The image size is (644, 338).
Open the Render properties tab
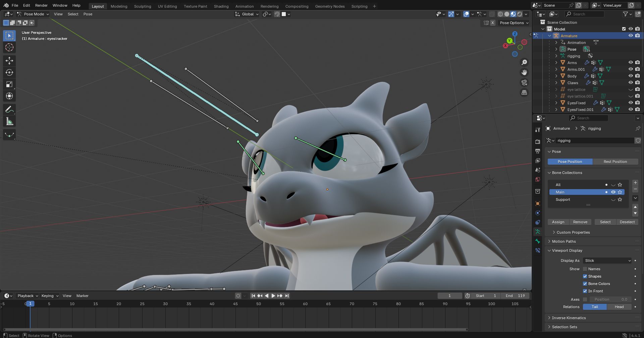538,142
